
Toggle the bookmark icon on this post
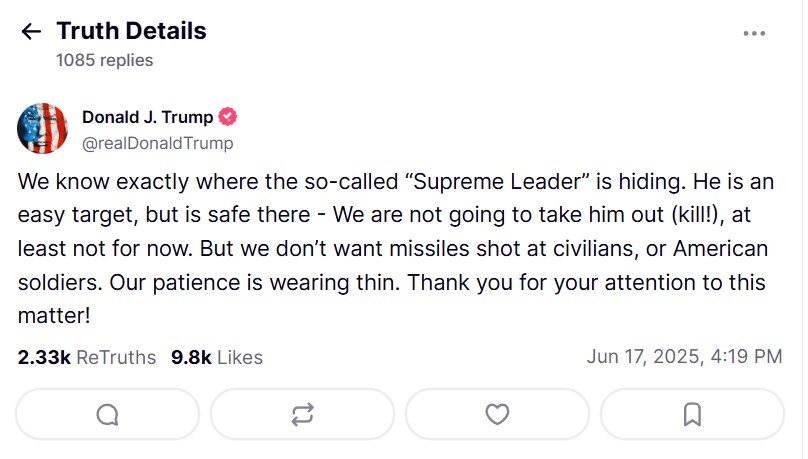coord(691,414)
